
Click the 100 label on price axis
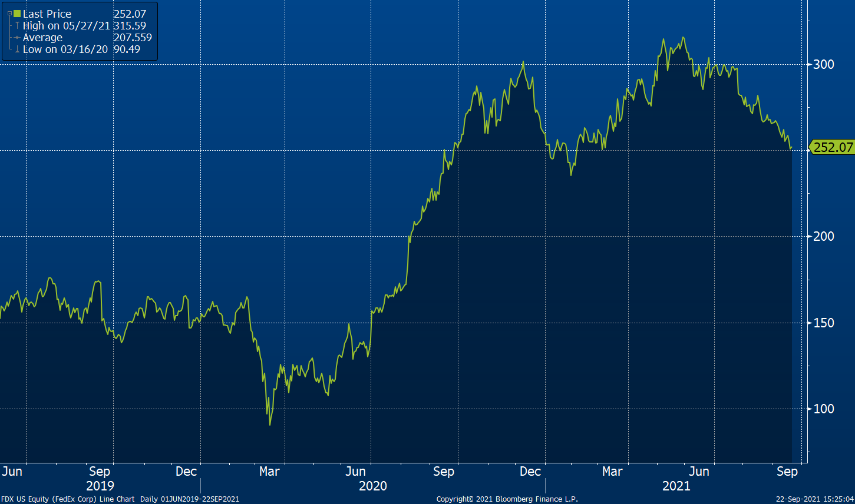click(x=824, y=409)
